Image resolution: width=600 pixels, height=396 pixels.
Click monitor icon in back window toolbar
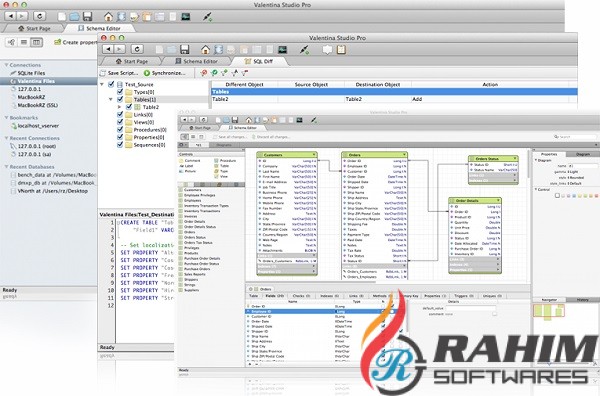186,16
